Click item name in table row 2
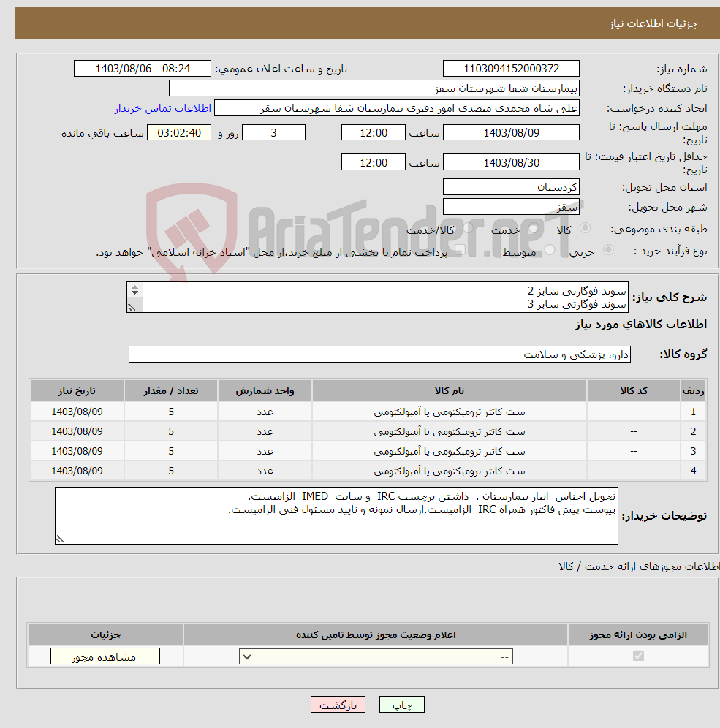720x728 pixels. [x=450, y=431]
